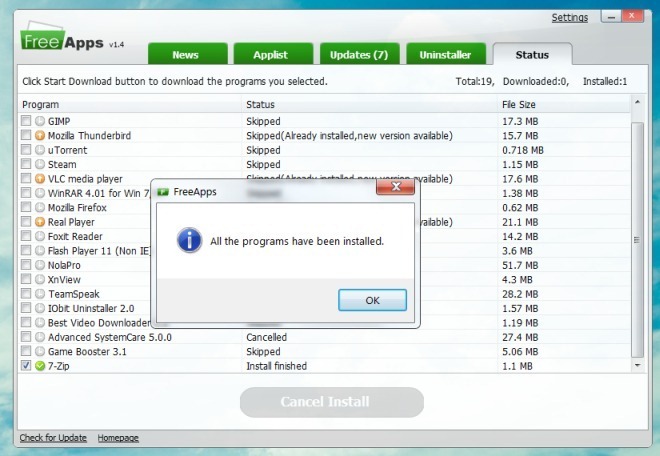Click the '0.718 MB' file size cell
This screenshot has height=456, width=660.
[523, 150]
